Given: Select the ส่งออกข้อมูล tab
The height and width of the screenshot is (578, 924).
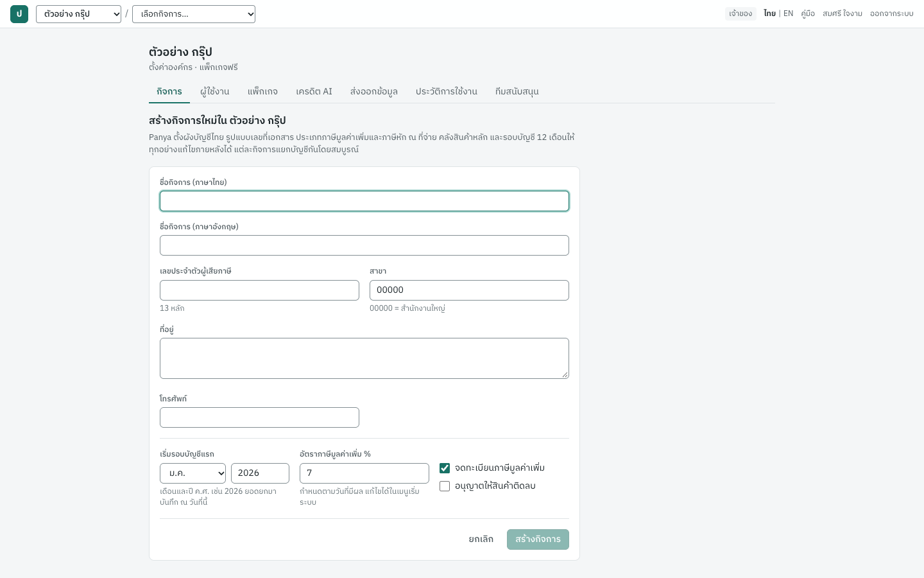Looking at the screenshot, I should 374,91.
